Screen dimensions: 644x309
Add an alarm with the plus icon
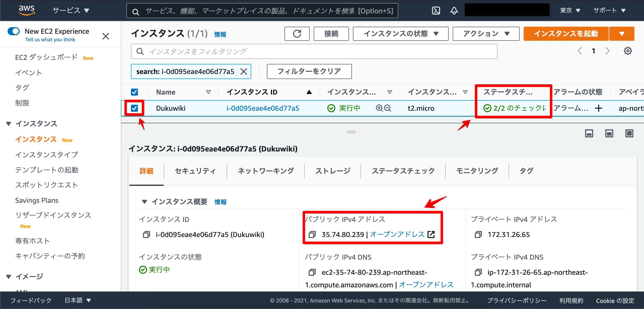pyautogui.click(x=599, y=108)
